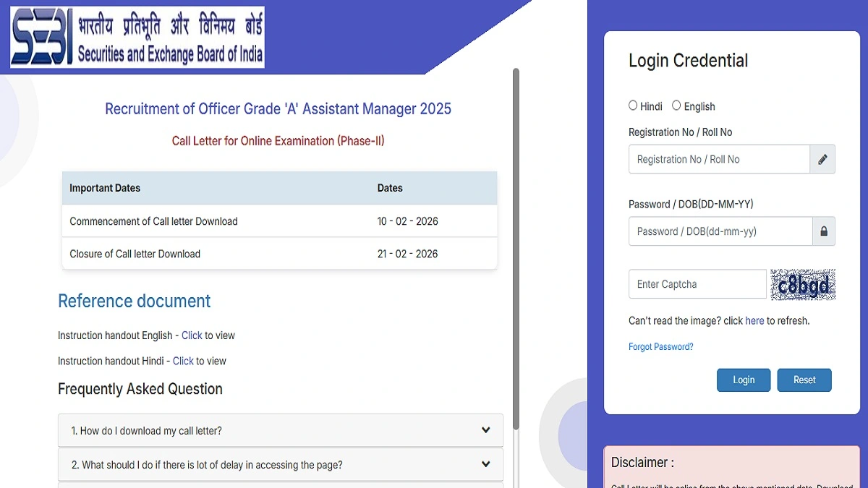Image resolution: width=868 pixels, height=488 pixels.
Task: Select the English language radio button
Action: [x=676, y=105]
